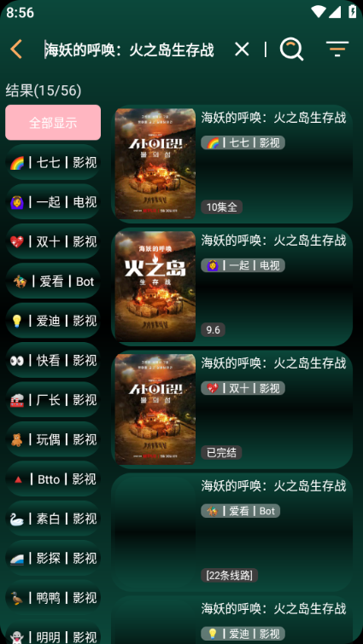The height and width of the screenshot is (644, 363).
Task: Tap the orange back arrow icon
Action: point(16,49)
